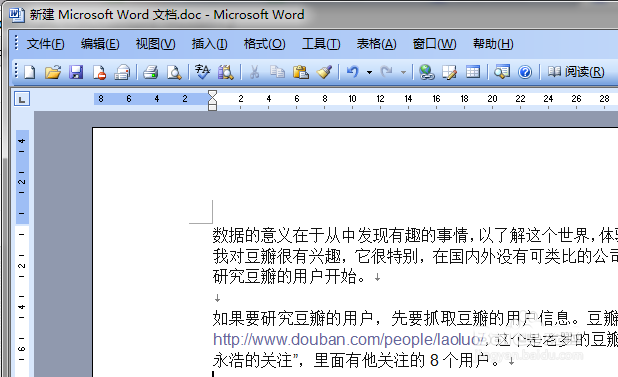This screenshot has width=618, height=377.
Task: Click the indent marker on horizontal ruler
Action: [x=212, y=100]
